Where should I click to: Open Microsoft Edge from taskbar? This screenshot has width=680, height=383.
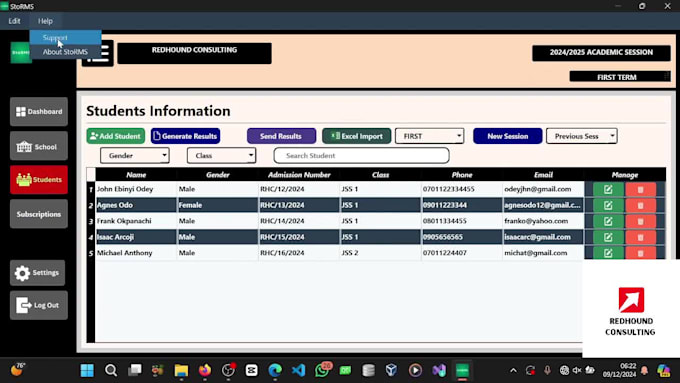coord(275,370)
